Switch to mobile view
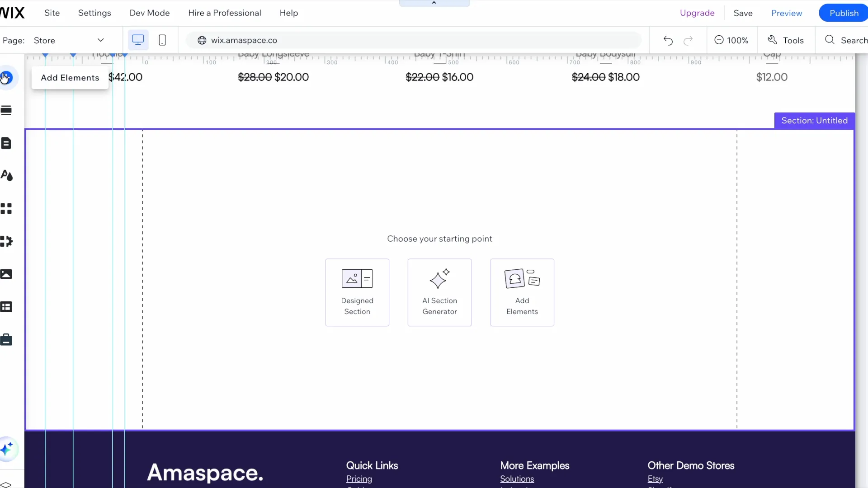Image resolution: width=868 pixels, height=488 pixels. pyautogui.click(x=162, y=40)
